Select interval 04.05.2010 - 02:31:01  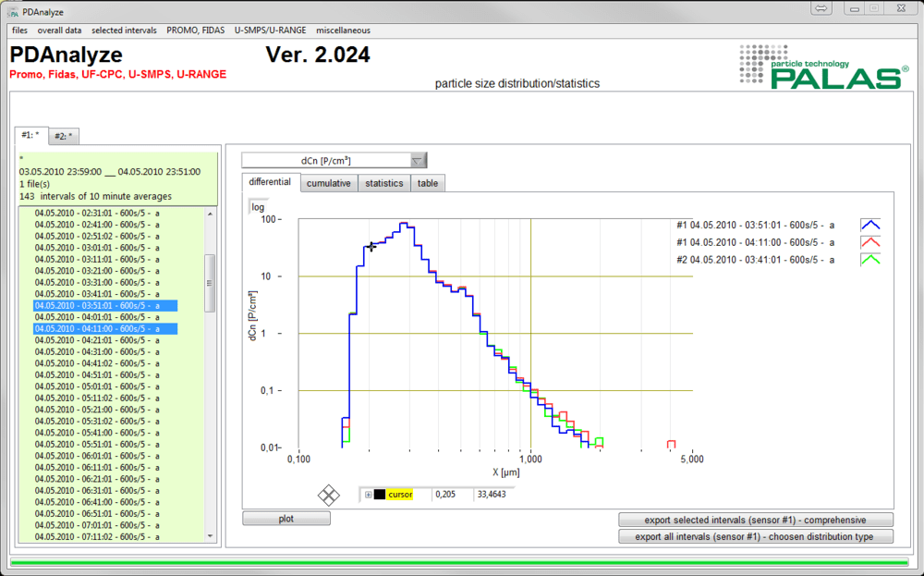pyautogui.click(x=97, y=214)
